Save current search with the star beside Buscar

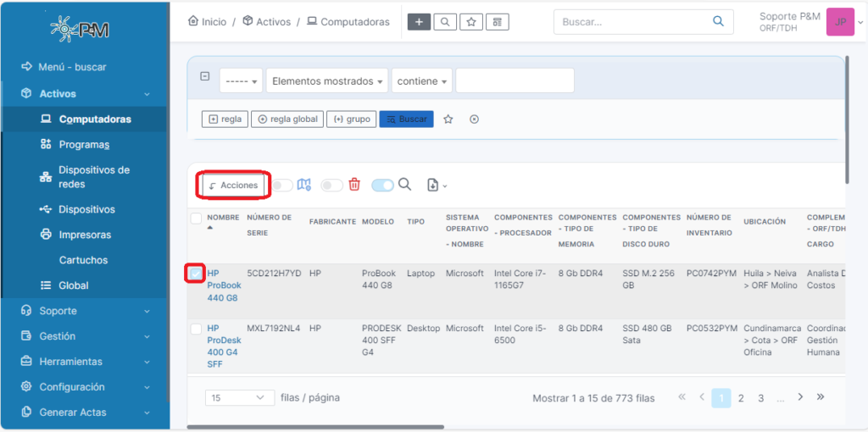pos(448,119)
